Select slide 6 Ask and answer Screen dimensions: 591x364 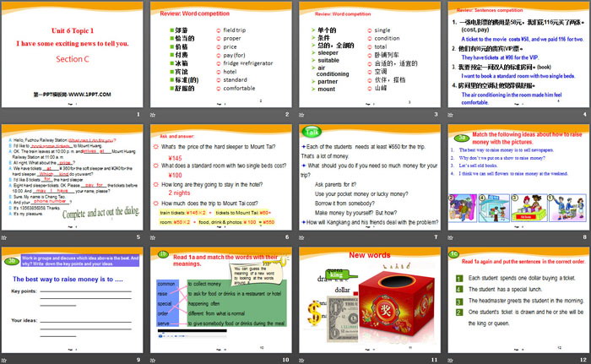coord(221,177)
